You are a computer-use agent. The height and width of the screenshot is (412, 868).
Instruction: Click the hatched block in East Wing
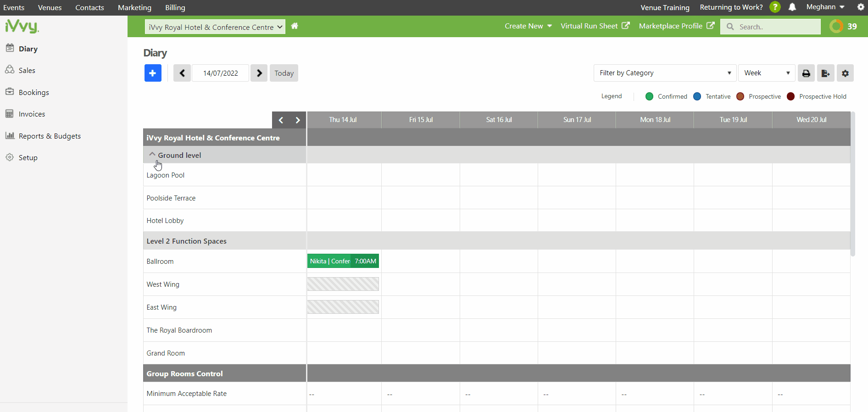(343, 307)
